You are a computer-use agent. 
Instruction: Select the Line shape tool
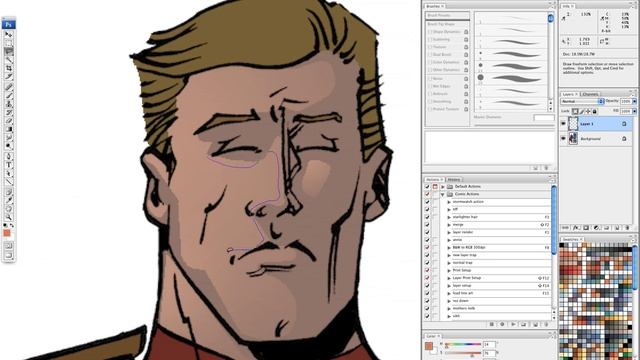[x=8, y=182]
